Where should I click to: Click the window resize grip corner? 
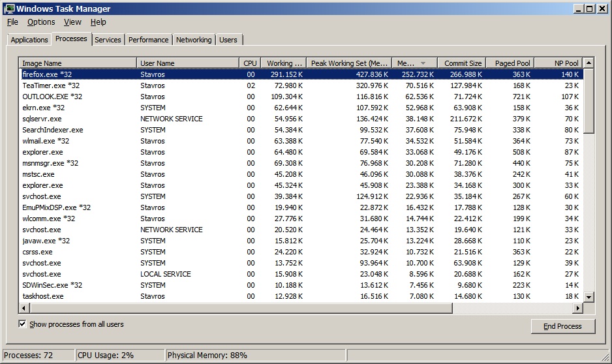pyautogui.click(x=605, y=356)
